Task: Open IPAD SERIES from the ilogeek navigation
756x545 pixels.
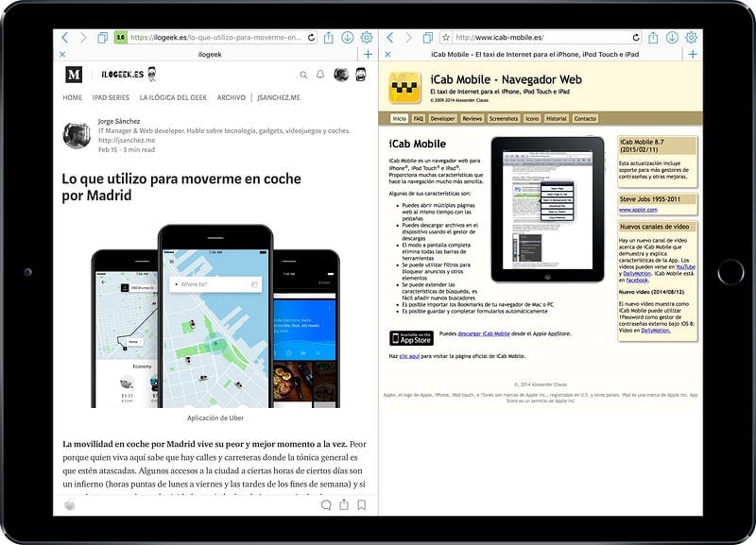Action: (111, 97)
